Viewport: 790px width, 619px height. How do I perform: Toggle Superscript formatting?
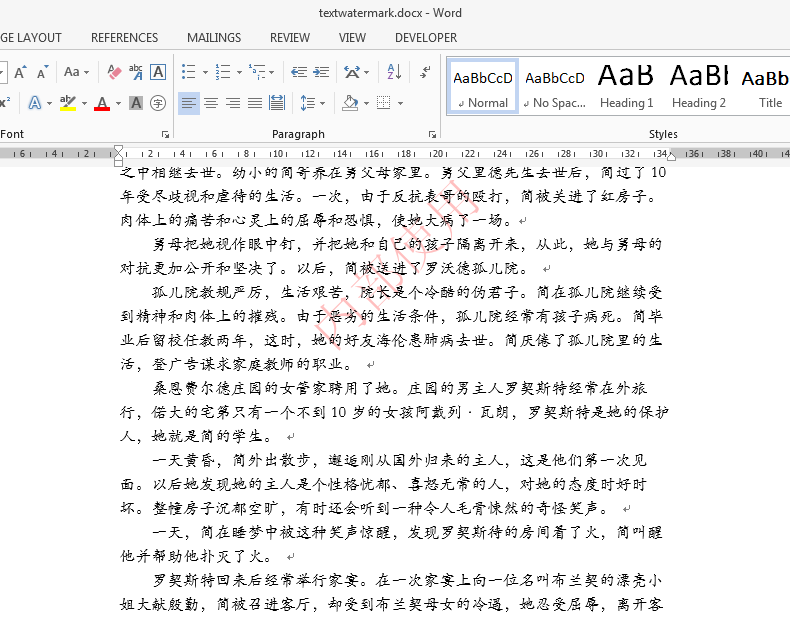pyautogui.click(x=5, y=103)
